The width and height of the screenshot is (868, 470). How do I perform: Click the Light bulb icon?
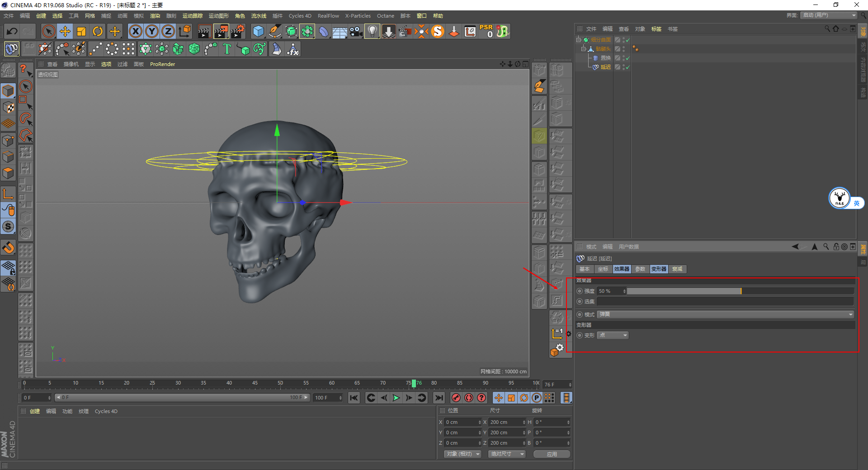tap(372, 31)
